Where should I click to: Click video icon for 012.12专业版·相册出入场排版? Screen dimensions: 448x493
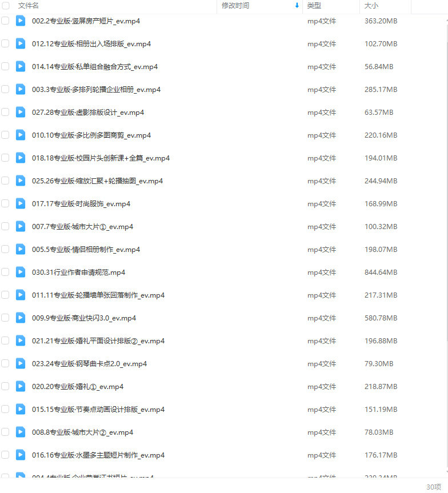21,44
